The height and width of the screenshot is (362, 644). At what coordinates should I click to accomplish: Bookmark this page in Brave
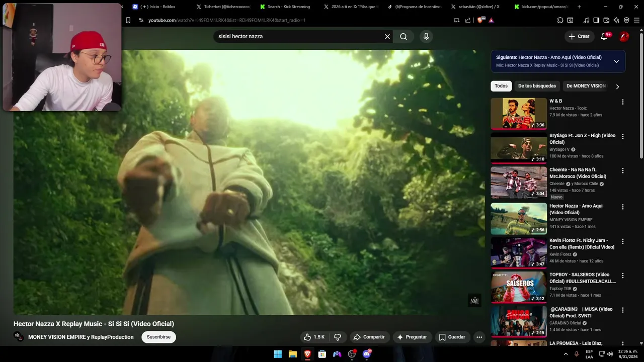coord(128,20)
